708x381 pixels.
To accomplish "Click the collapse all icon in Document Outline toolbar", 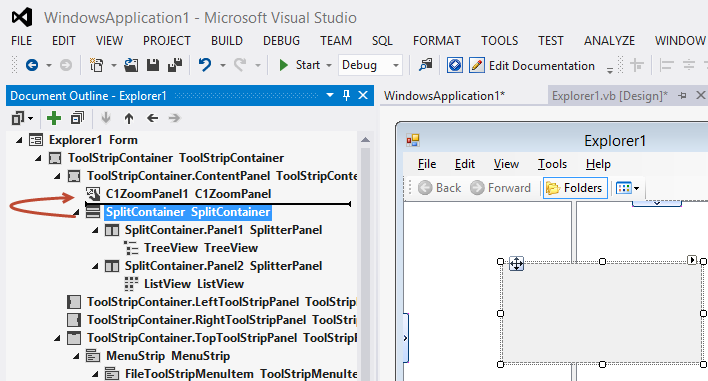I will point(77,118).
